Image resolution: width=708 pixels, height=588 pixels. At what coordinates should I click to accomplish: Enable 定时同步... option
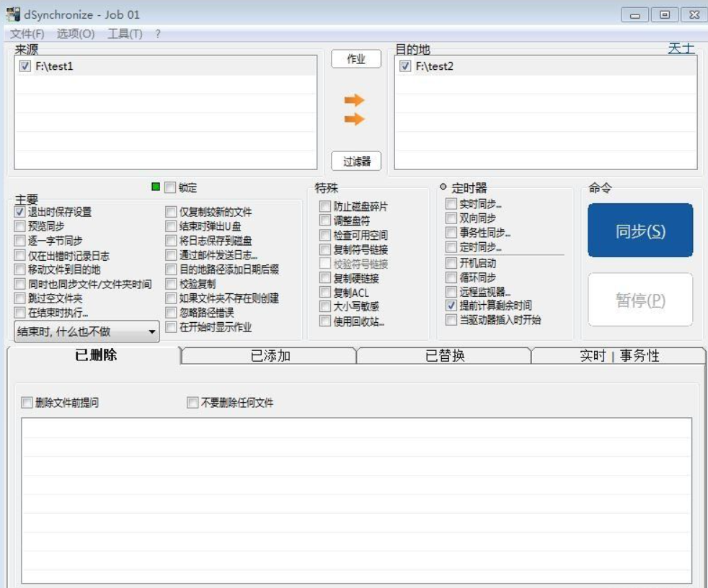tap(451, 247)
